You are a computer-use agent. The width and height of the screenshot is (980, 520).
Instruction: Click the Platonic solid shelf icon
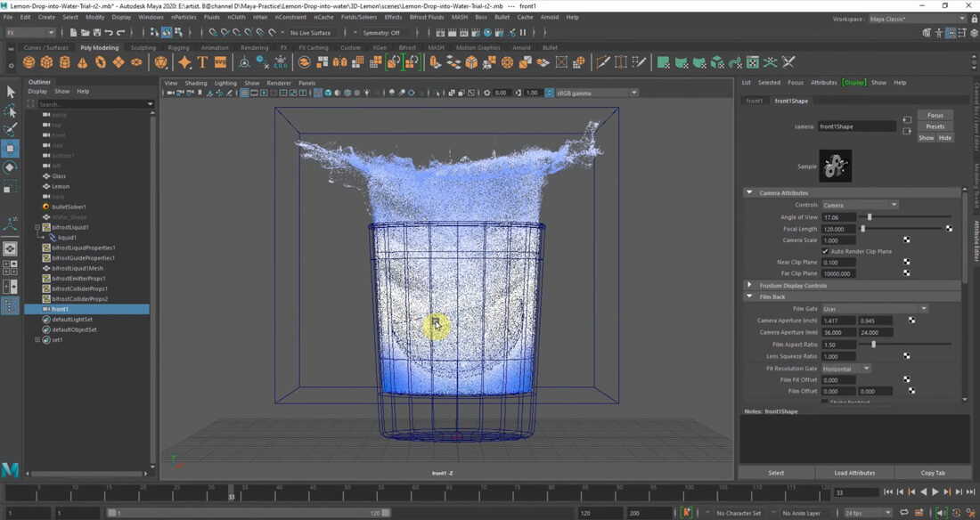point(161,61)
